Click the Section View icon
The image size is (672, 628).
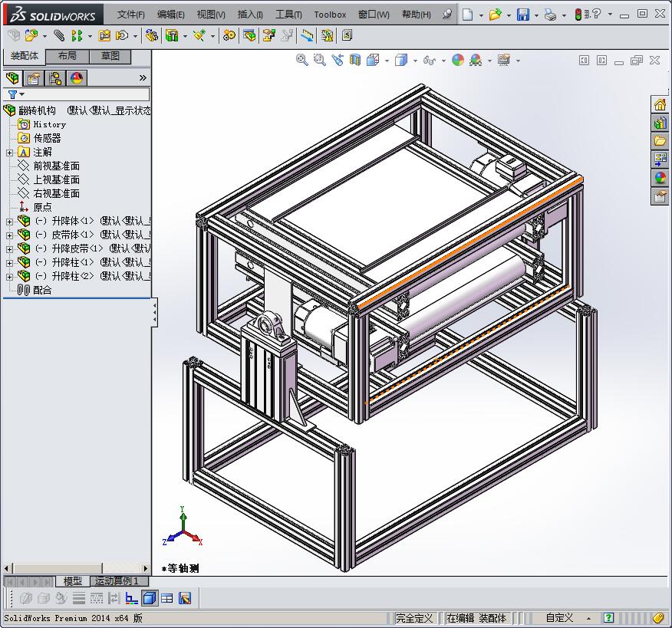(x=355, y=60)
